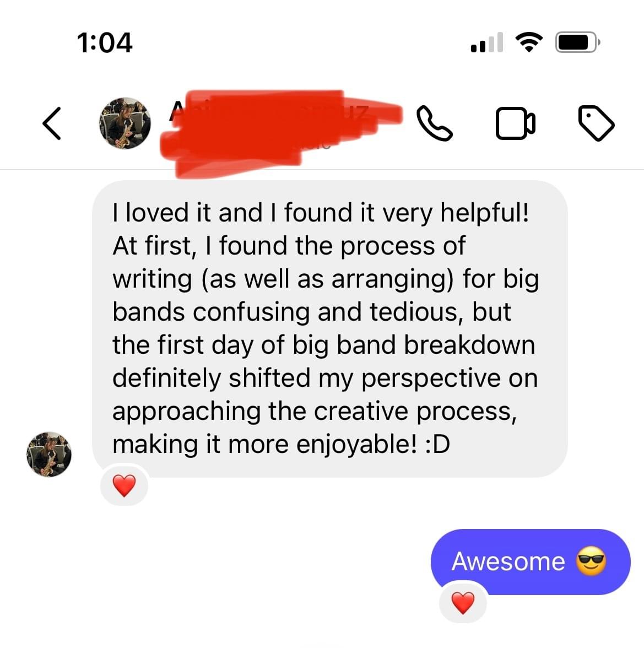This screenshot has width=644, height=648.
Task: Tap the cellular signal bars icon
Action: tap(487, 42)
